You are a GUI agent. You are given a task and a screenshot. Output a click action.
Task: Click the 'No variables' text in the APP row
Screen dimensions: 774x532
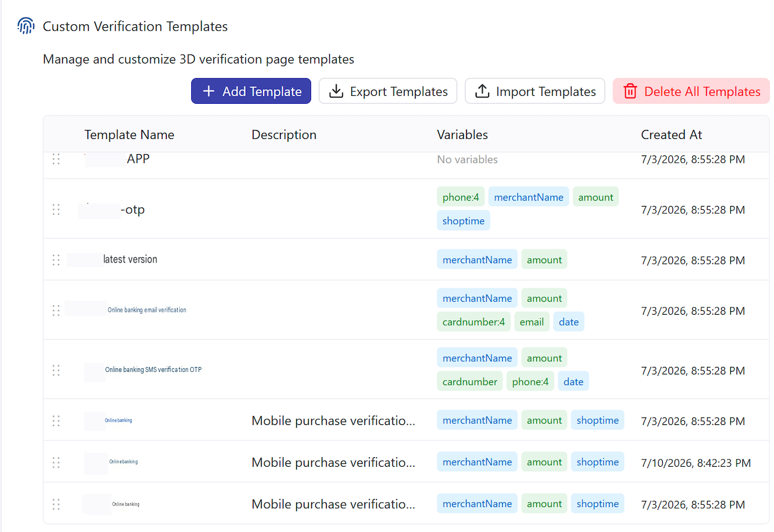pyautogui.click(x=467, y=160)
